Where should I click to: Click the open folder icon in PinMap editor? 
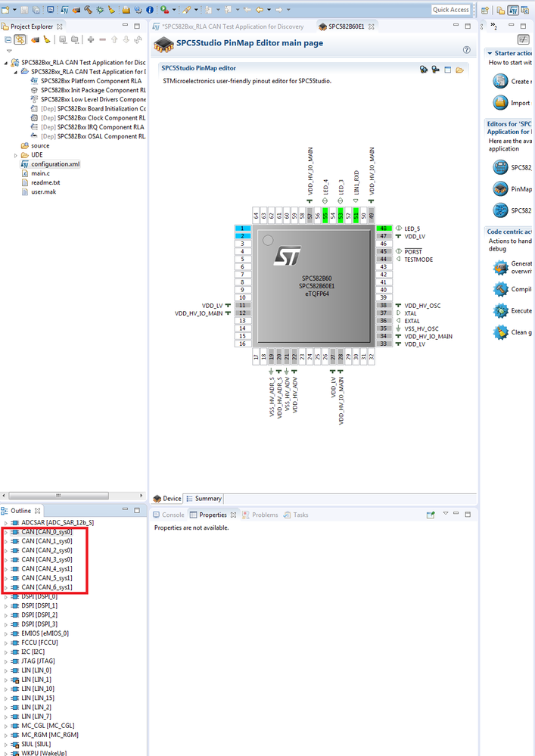coord(460,70)
